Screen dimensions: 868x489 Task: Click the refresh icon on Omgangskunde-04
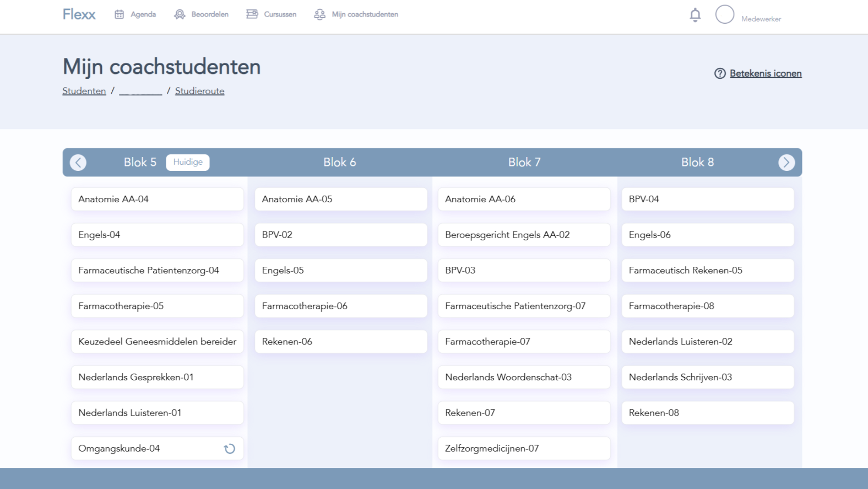click(x=230, y=449)
